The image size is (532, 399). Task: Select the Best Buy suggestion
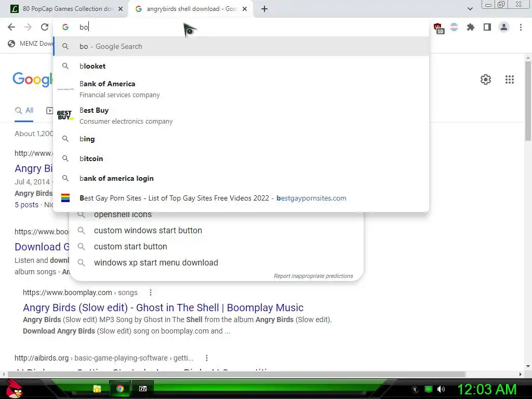pyautogui.click(x=241, y=115)
